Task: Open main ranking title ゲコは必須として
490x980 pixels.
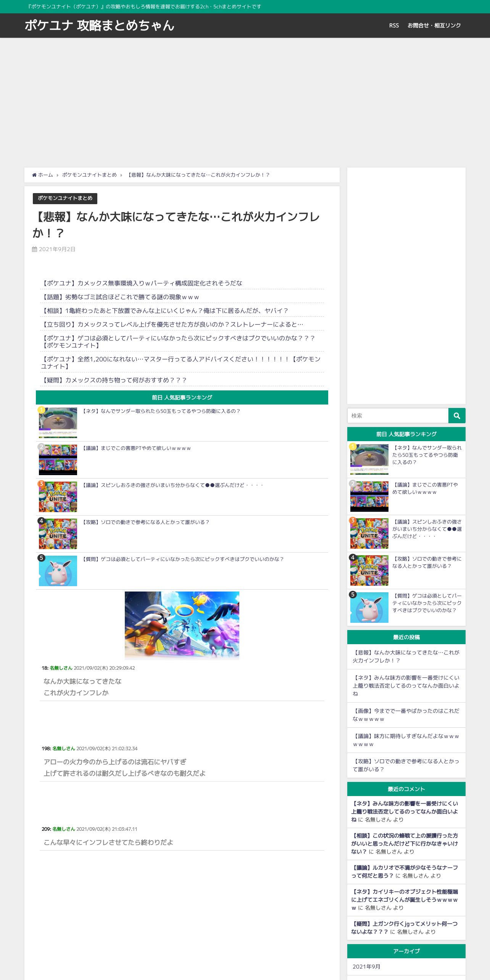Action: point(182,559)
